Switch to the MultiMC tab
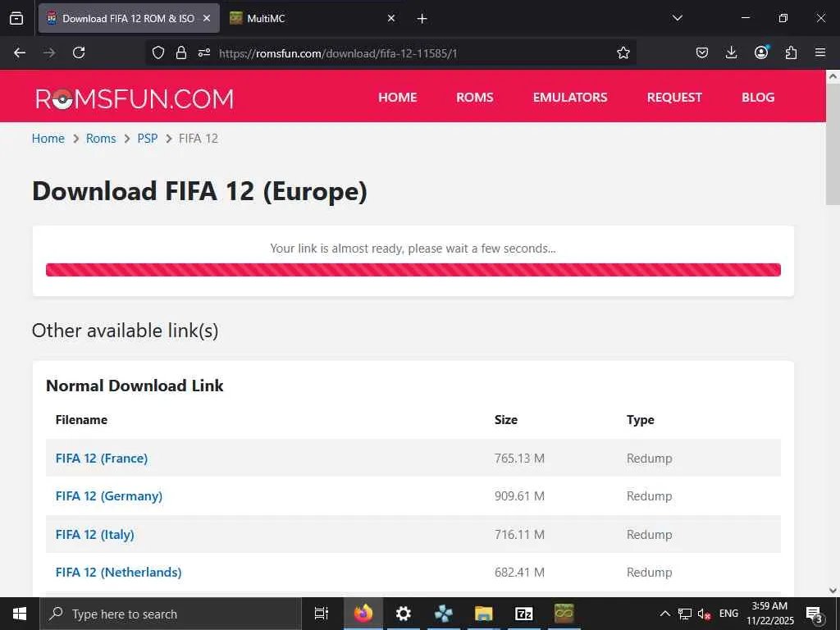The height and width of the screenshot is (630, 840). coord(313,18)
